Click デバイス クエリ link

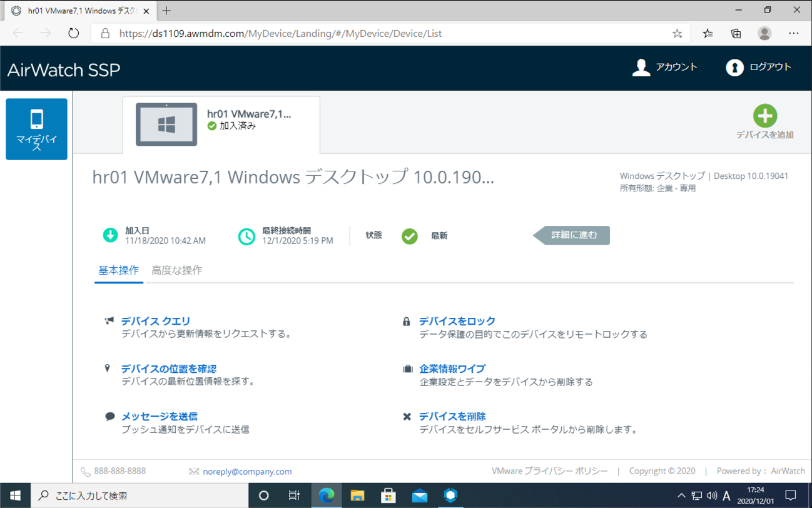156,321
